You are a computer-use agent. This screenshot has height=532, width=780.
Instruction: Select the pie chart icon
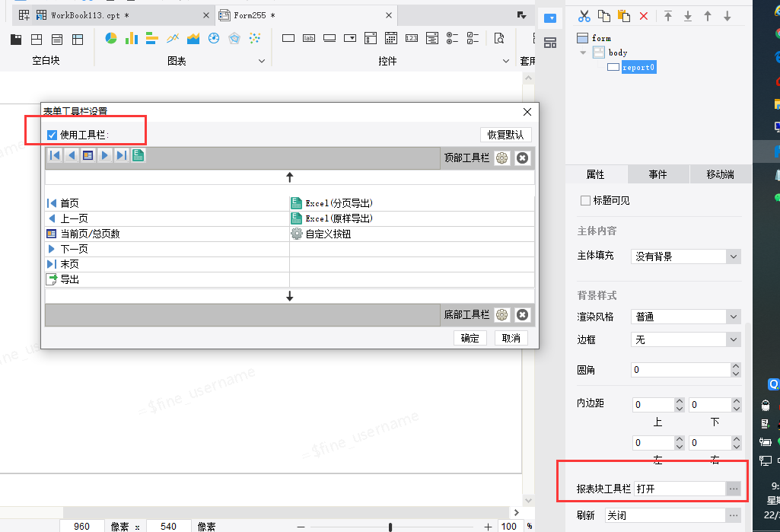111,38
